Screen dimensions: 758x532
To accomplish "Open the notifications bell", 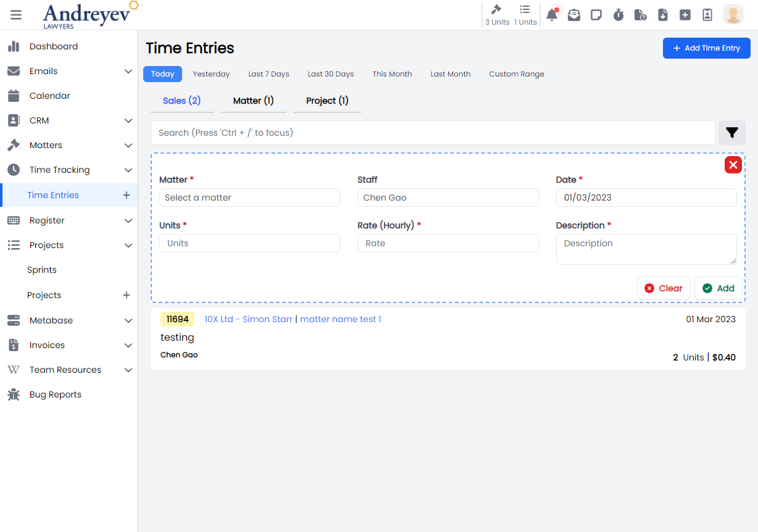I will point(552,15).
